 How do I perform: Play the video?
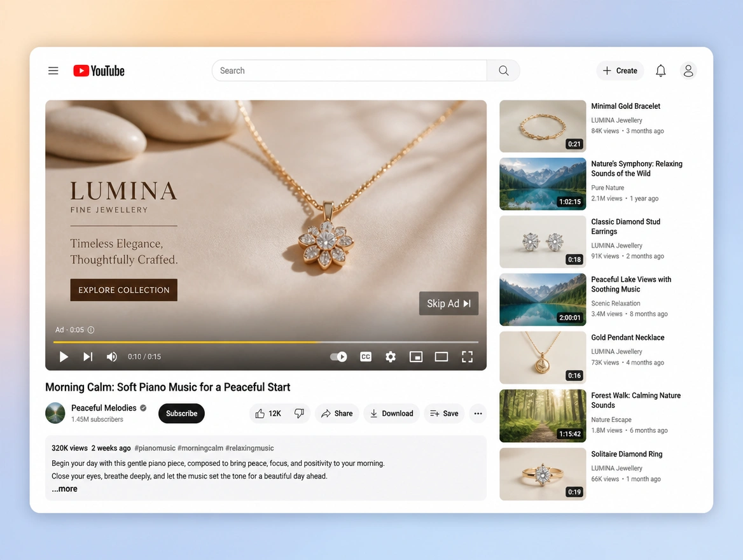[64, 356]
